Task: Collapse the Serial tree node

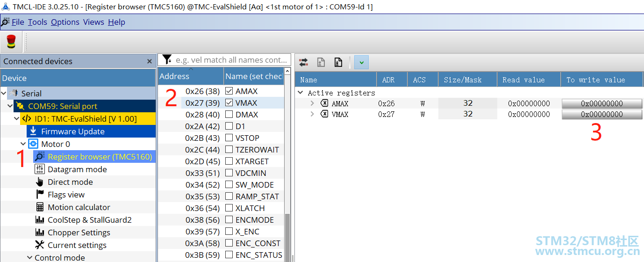Action: pyautogui.click(x=4, y=94)
